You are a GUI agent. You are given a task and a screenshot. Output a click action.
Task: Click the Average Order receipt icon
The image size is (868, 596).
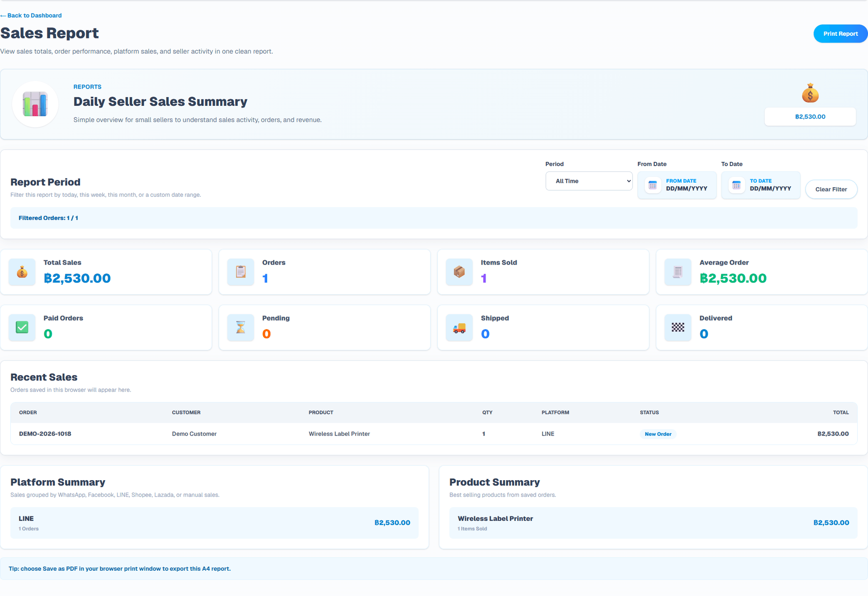[x=678, y=272]
